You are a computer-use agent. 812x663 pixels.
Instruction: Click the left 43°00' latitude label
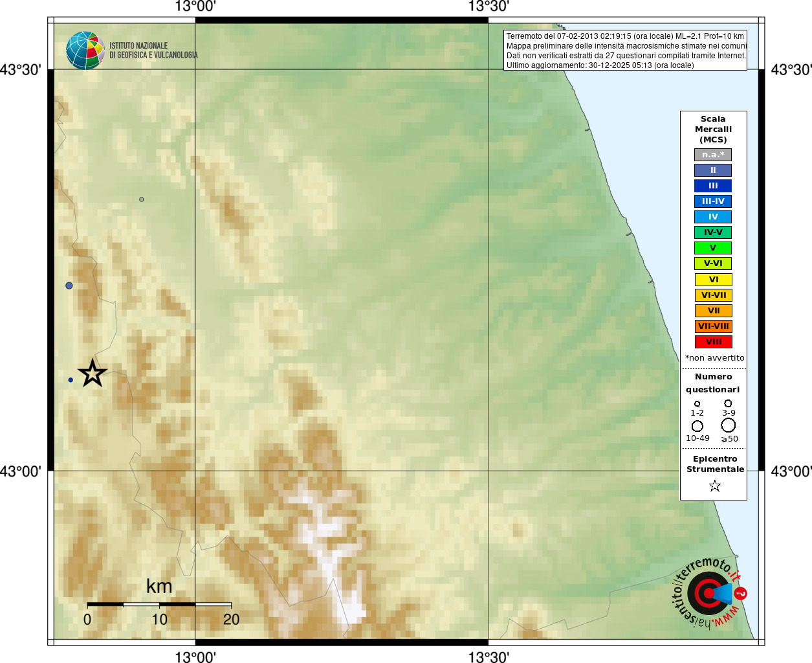(x=21, y=471)
